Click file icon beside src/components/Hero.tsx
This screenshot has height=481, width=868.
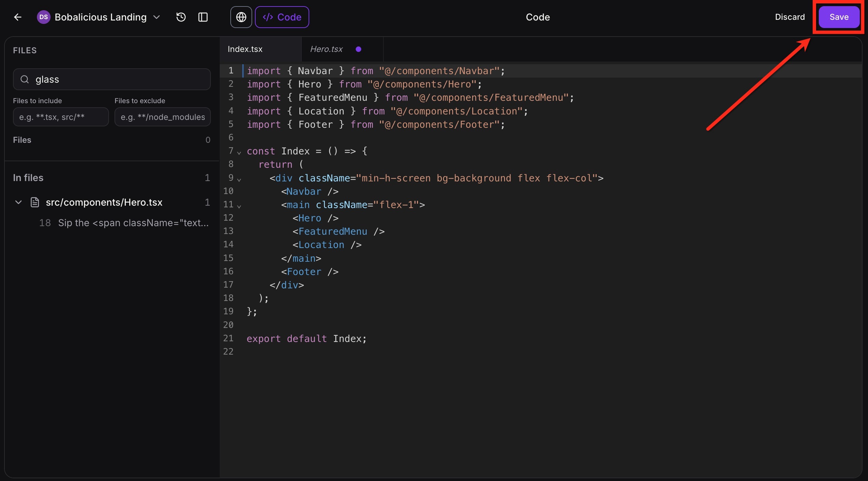coord(35,202)
